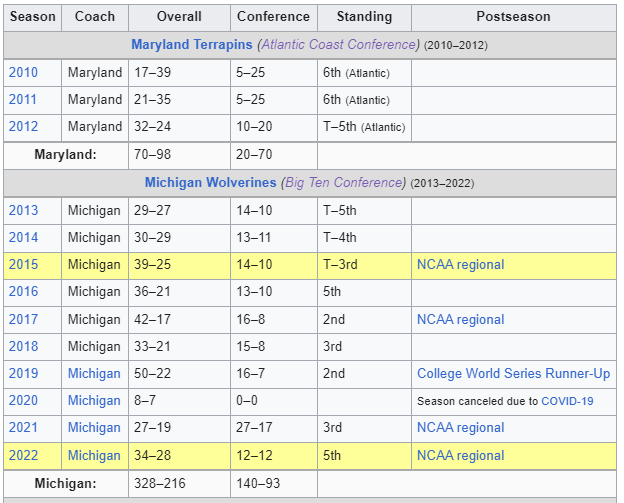Image resolution: width=624 pixels, height=503 pixels.
Task: Select the highlighted 2015 season link
Action: click(x=22, y=264)
